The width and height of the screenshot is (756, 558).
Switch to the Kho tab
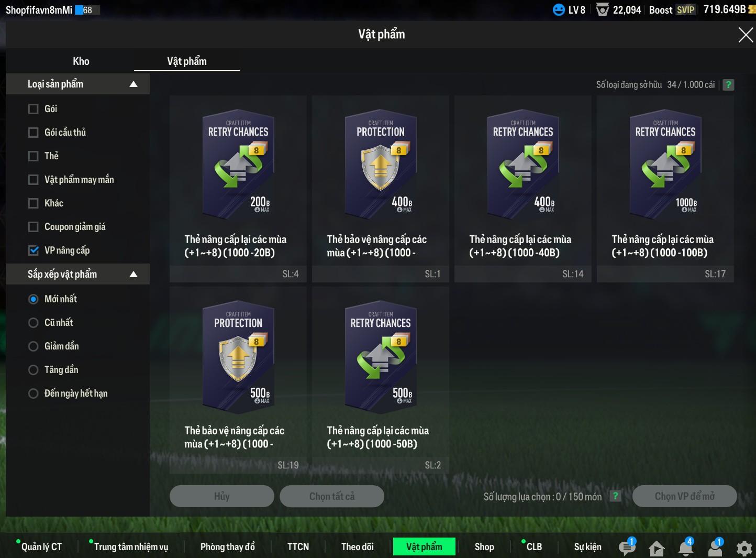click(81, 61)
